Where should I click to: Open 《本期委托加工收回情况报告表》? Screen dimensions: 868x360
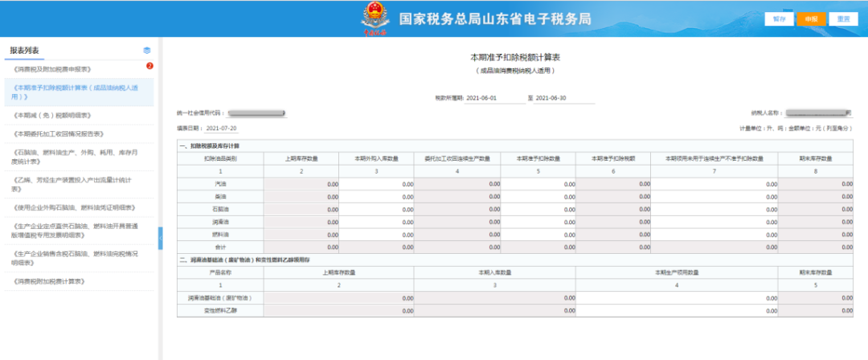pos(79,133)
